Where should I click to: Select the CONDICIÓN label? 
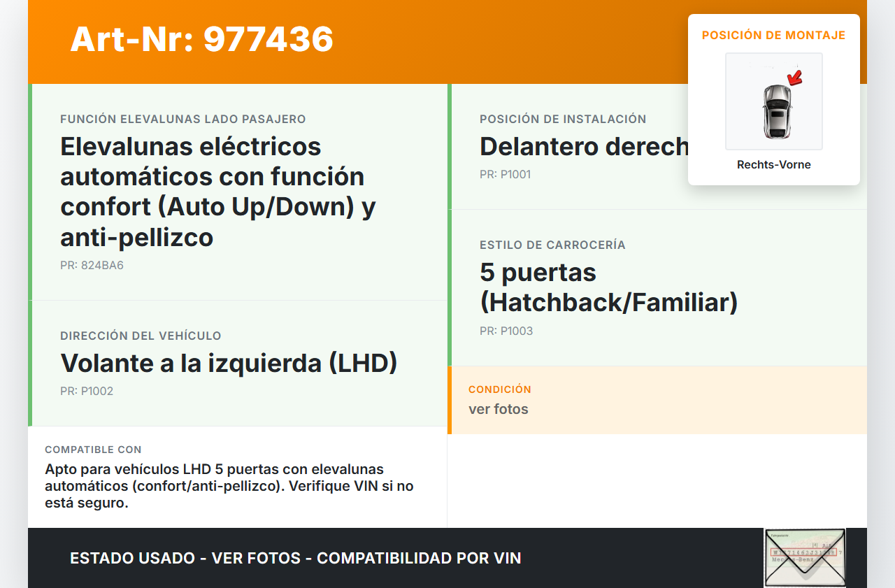click(x=499, y=389)
